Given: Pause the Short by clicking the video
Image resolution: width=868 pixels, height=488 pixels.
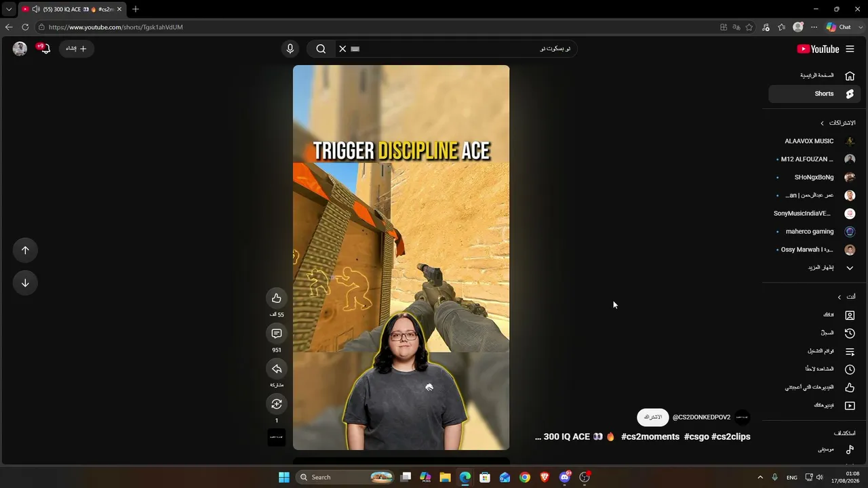Looking at the screenshot, I should tap(401, 258).
